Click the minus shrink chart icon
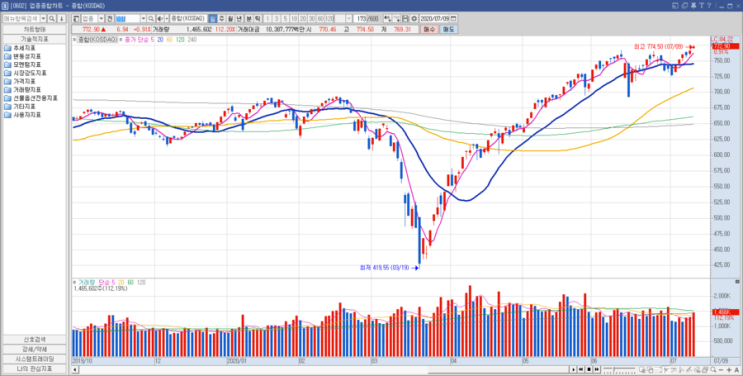This screenshot has width=743, height=376. click(721, 369)
